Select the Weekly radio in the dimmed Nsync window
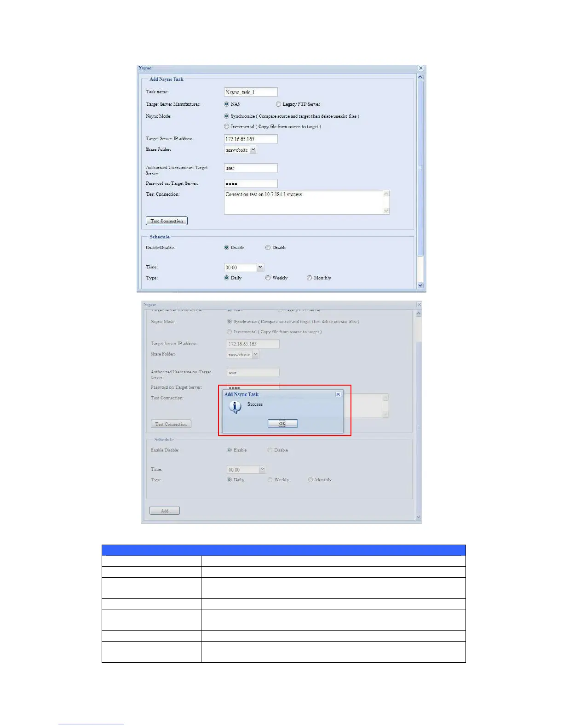This screenshot has height=728, width=563. (270, 480)
